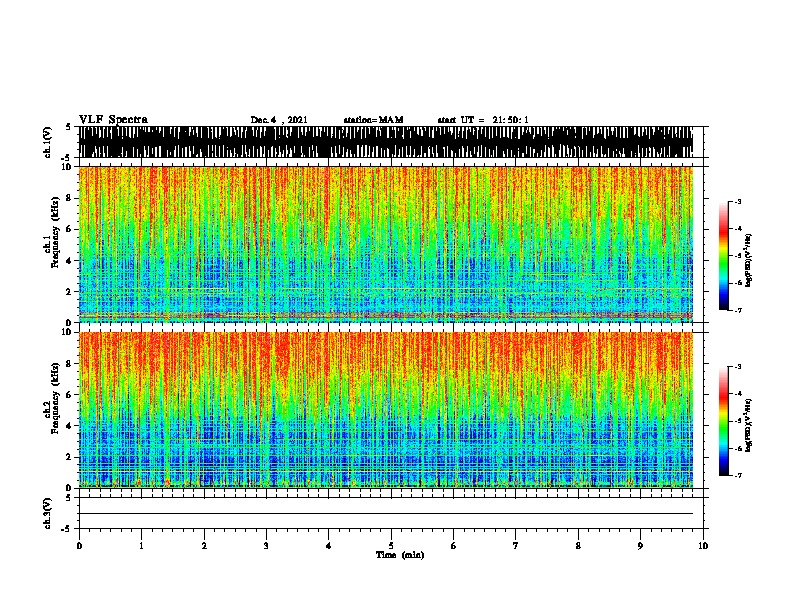Image resolution: width=792 pixels, height=612 pixels.
Task: Click the "7" tick on the time axis
Action: [516, 546]
